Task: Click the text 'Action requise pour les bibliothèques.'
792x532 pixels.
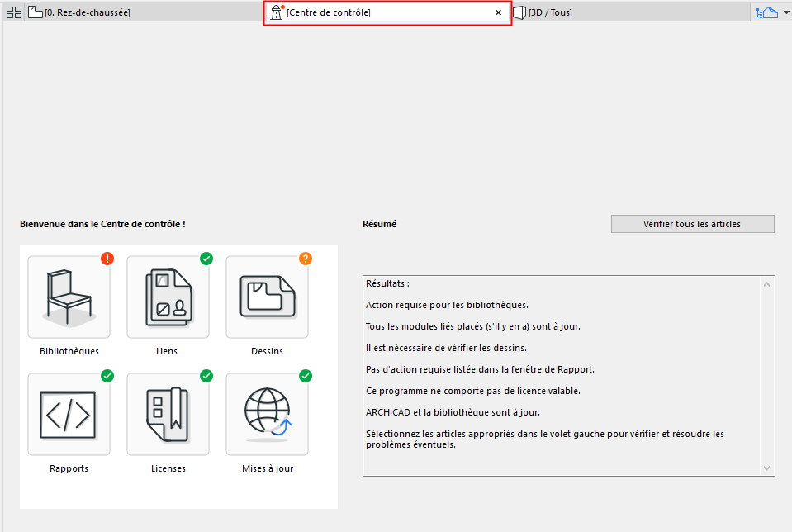Action: (447, 305)
